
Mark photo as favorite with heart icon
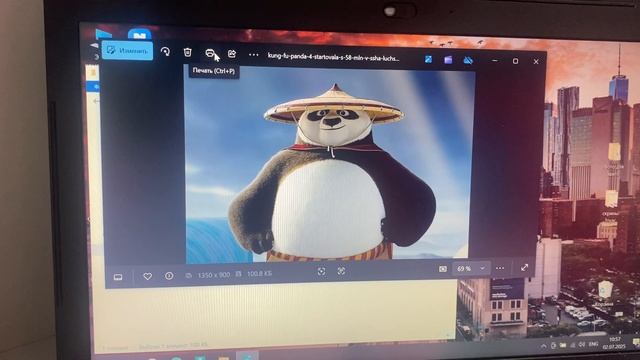[147, 276]
